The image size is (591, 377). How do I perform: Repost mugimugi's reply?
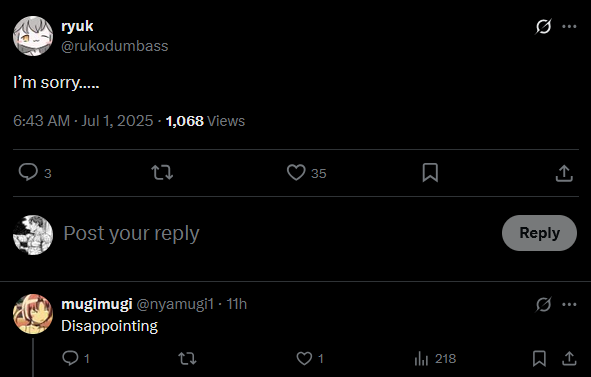pyautogui.click(x=187, y=359)
